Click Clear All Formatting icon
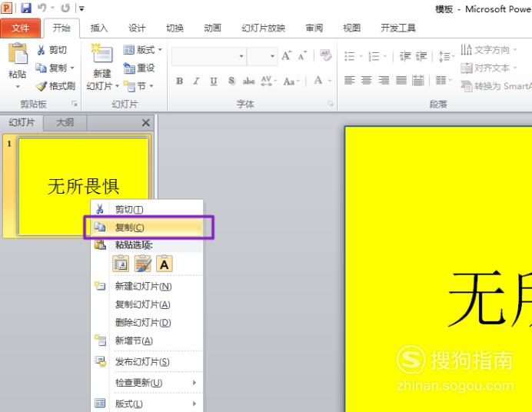 pos(325,55)
